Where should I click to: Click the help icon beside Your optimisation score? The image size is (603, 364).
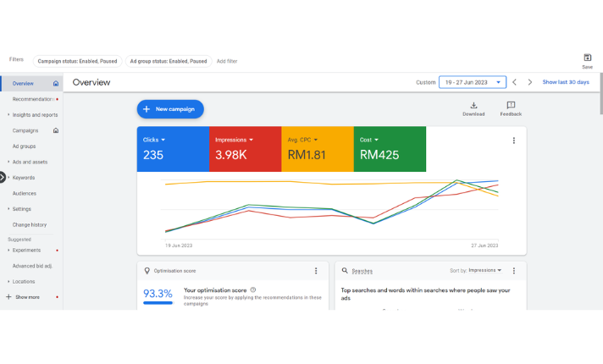pyautogui.click(x=253, y=290)
